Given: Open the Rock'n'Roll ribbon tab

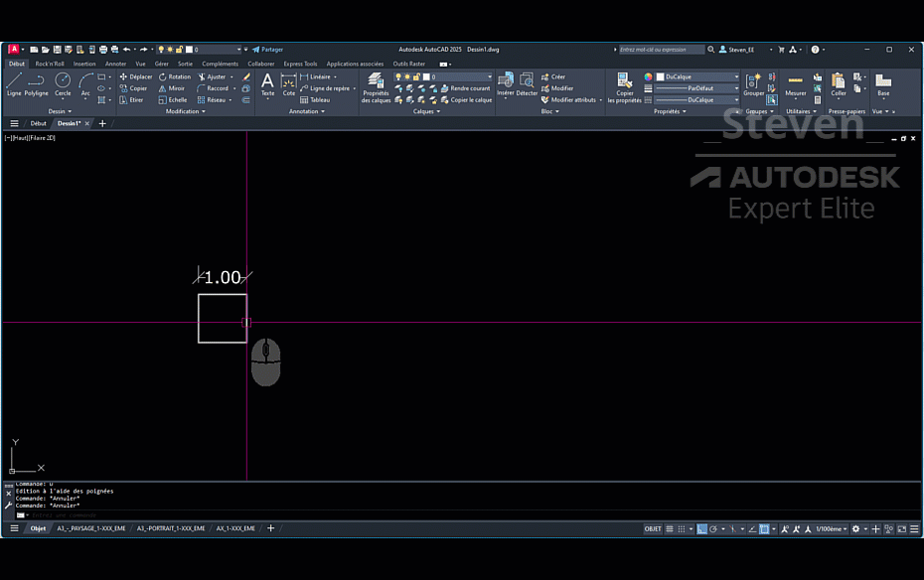Looking at the screenshot, I should point(50,64).
